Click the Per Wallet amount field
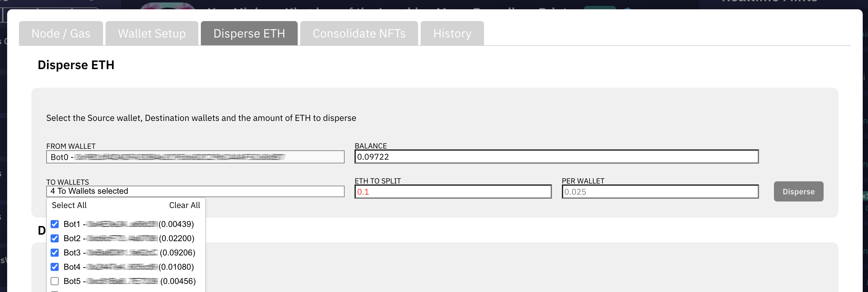The width and height of the screenshot is (868, 292). (x=660, y=192)
